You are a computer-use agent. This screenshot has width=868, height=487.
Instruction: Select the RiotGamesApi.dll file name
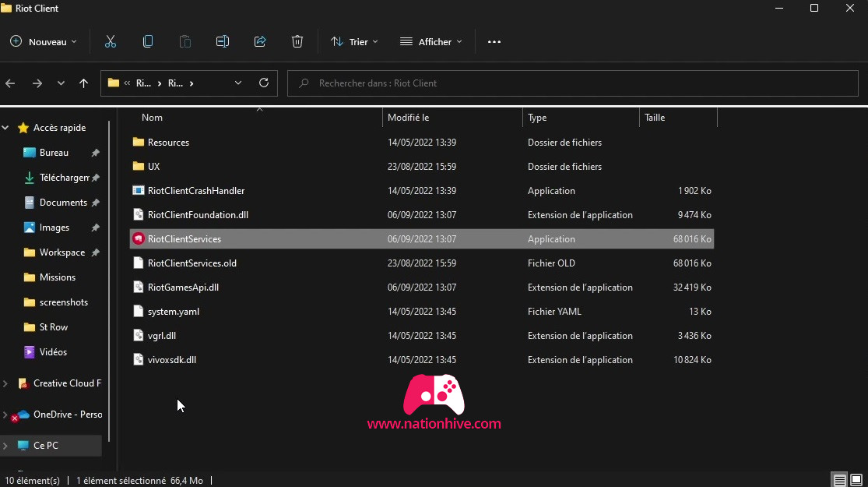point(183,288)
